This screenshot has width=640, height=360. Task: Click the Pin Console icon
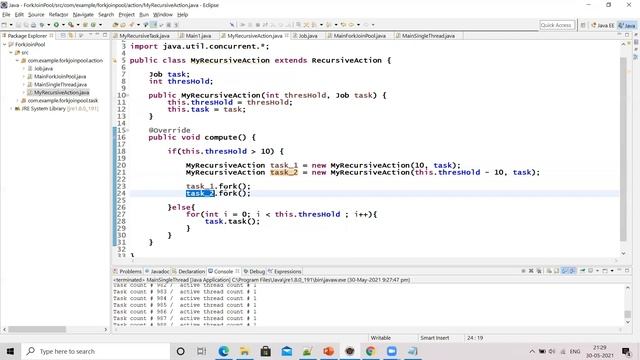pyautogui.click(x=582, y=271)
